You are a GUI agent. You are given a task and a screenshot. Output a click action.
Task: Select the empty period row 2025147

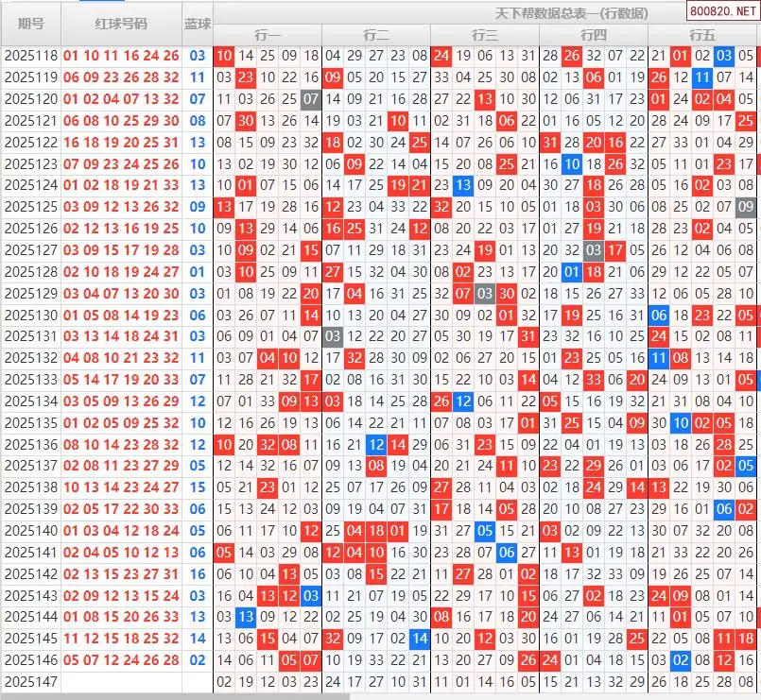pyautogui.click(x=31, y=681)
